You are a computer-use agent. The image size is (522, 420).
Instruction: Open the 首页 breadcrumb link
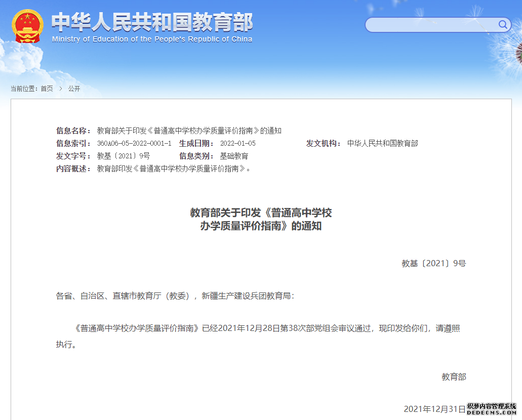point(47,89)
